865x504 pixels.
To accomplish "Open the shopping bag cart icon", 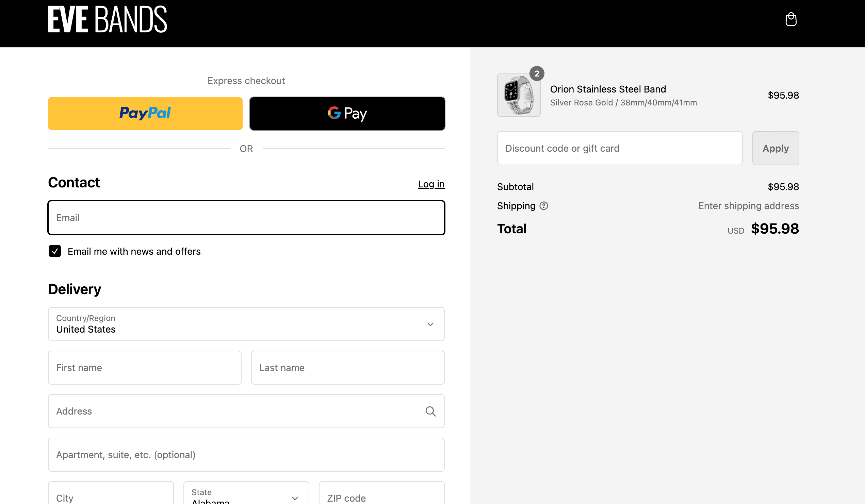I will [x=791, y=19].
